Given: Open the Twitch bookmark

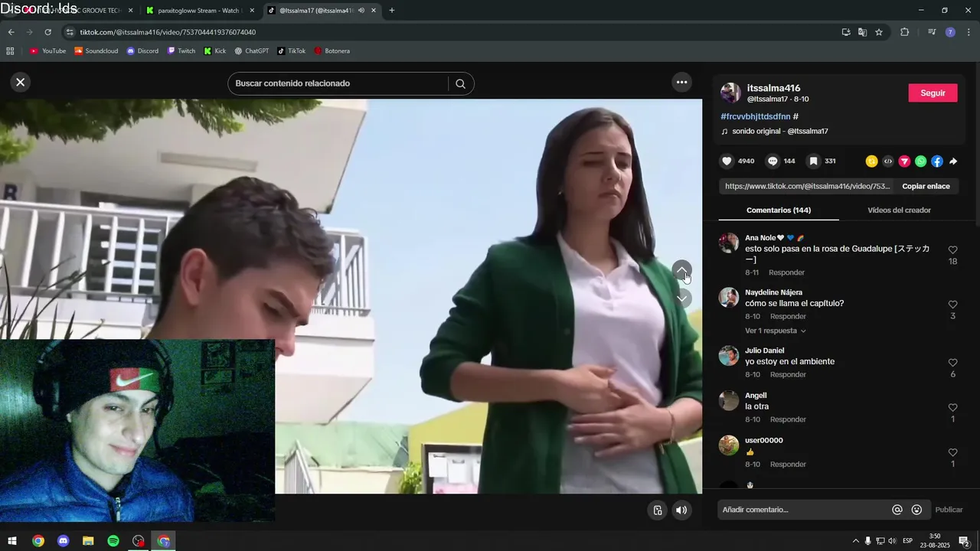Looking at the screenshot, I should click(x=181, y=51).
